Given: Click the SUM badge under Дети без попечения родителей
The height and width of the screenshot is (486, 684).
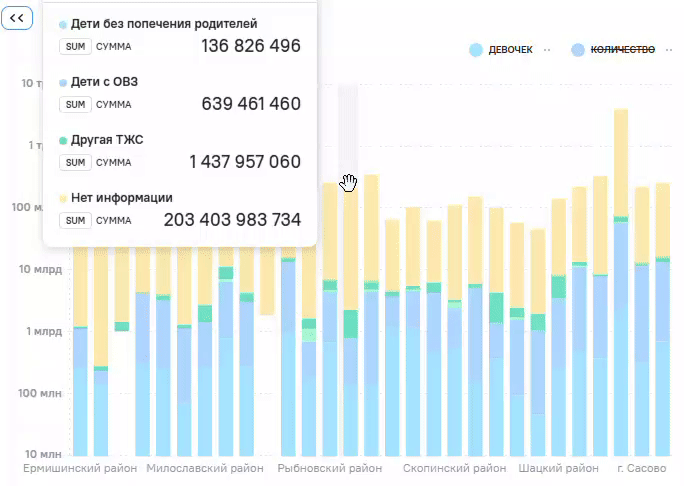Looking at the screenshot, I should coord(75,46).
